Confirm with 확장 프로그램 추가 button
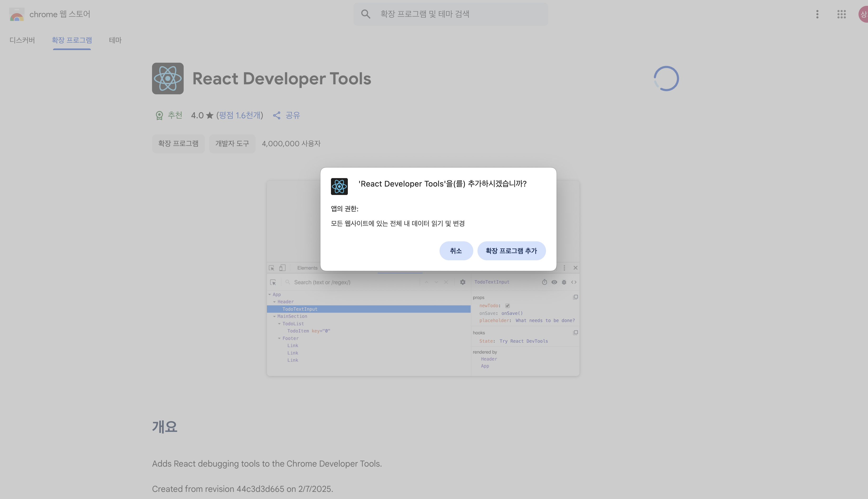Image resolution: width=868 pixels, height=499 pixels. (x=511, y=251)
